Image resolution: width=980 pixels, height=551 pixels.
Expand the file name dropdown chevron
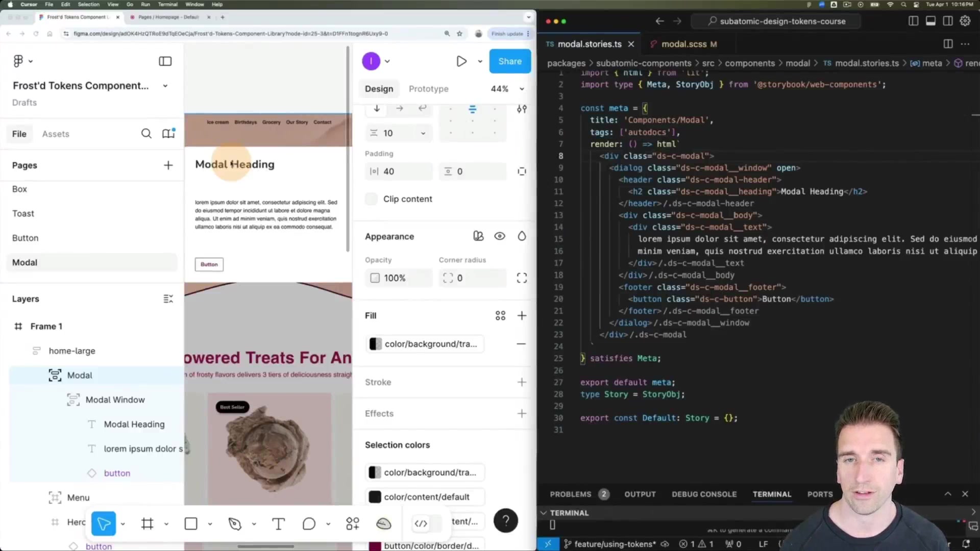[x=165, y=86]
